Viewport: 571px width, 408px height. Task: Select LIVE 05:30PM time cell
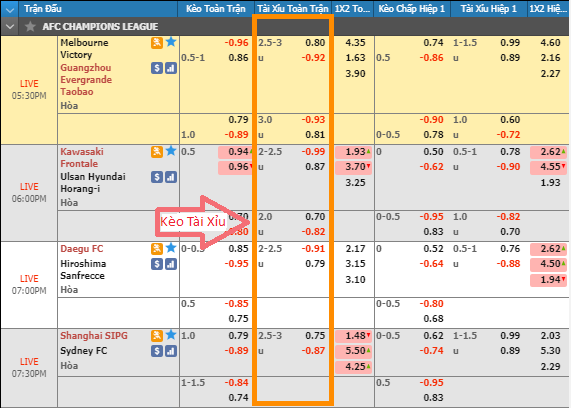(x=29, y=90)
